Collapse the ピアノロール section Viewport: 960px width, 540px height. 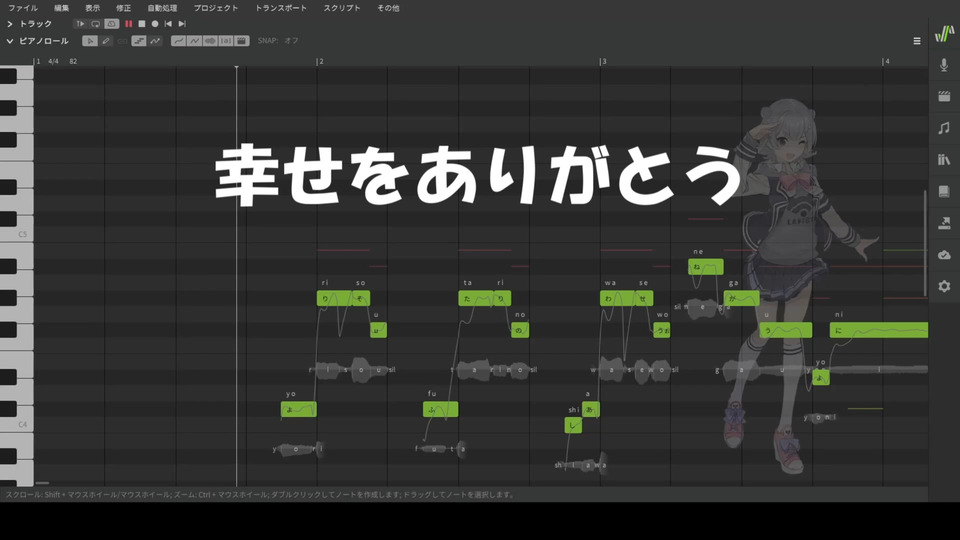[x=10, y=41]
